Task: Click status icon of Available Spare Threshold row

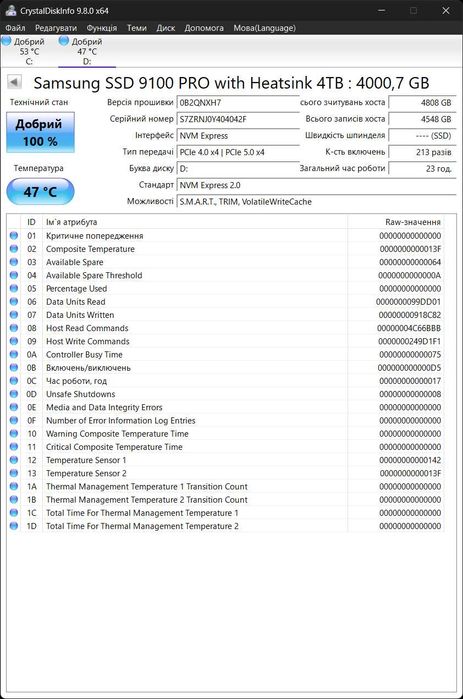Action: coord(14,275)
